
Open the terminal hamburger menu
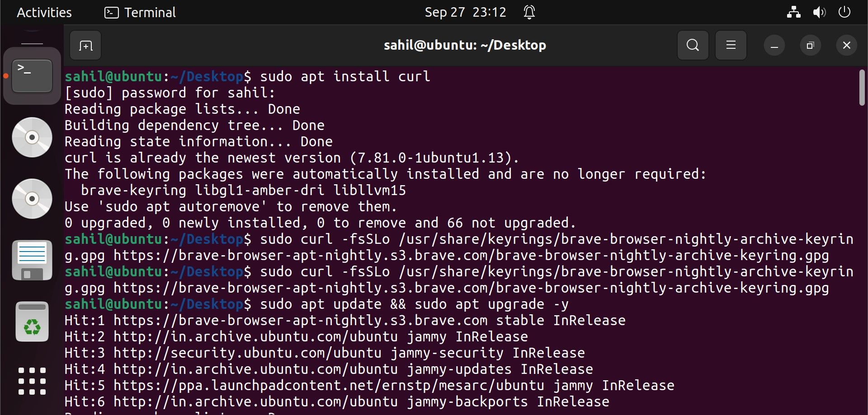point(731,45)
